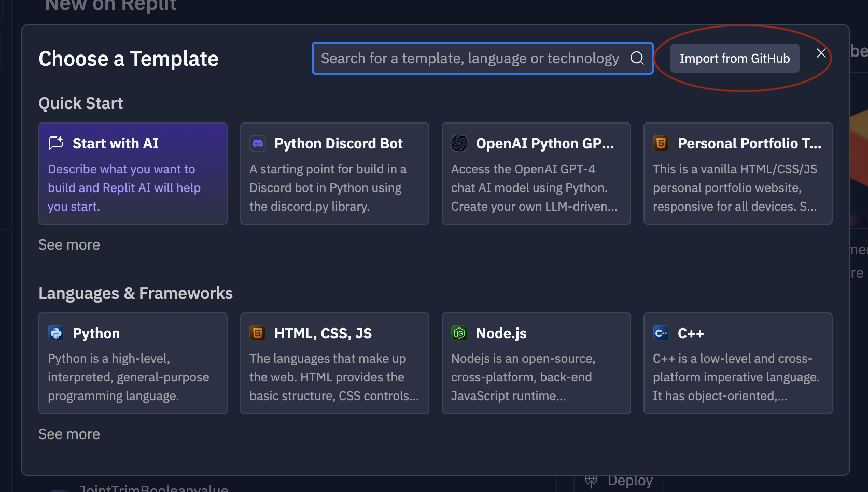
Task: Click 'Python is a high-level' description
Action: [129, 377]
